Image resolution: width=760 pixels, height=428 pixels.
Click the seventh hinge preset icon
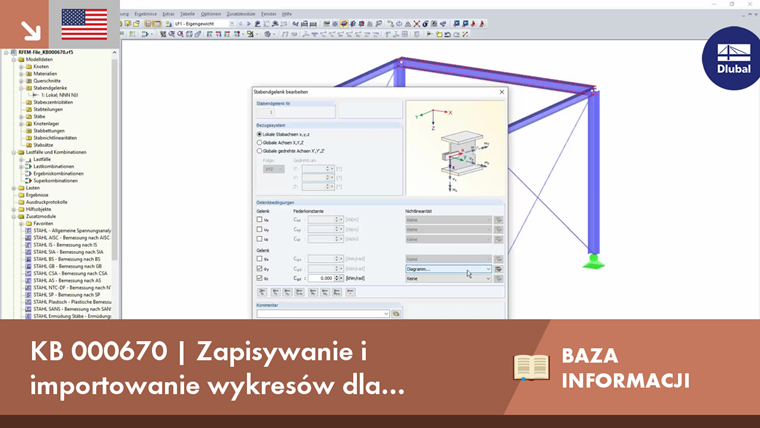tap(337, 292)
